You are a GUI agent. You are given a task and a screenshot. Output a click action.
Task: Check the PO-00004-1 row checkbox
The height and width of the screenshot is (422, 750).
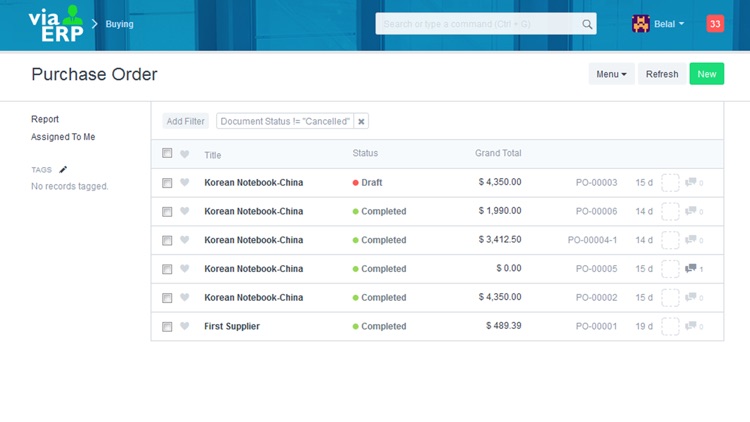tap(167, 240)
